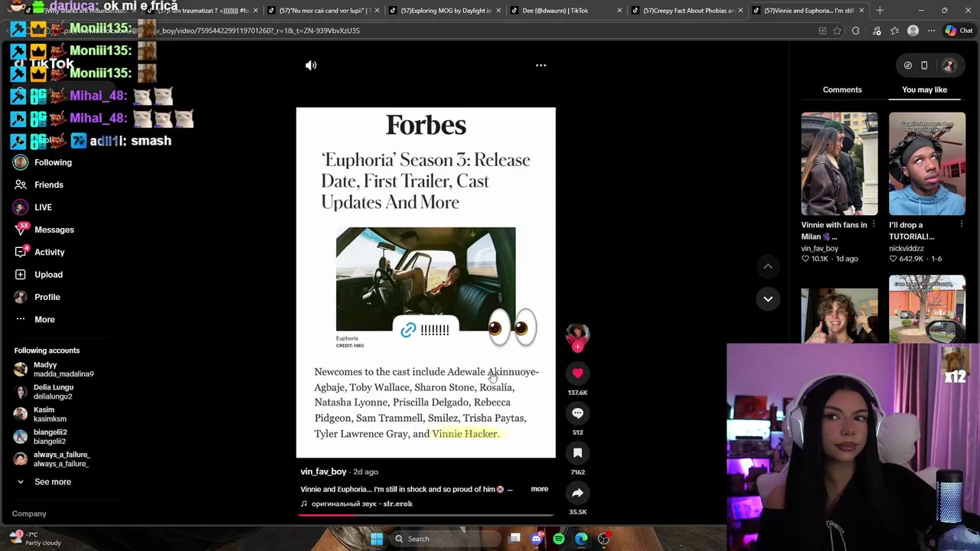The height and width of the screenshot is (551, 980).
Task: Open Profile in sidebar
Action: point(37,297)
